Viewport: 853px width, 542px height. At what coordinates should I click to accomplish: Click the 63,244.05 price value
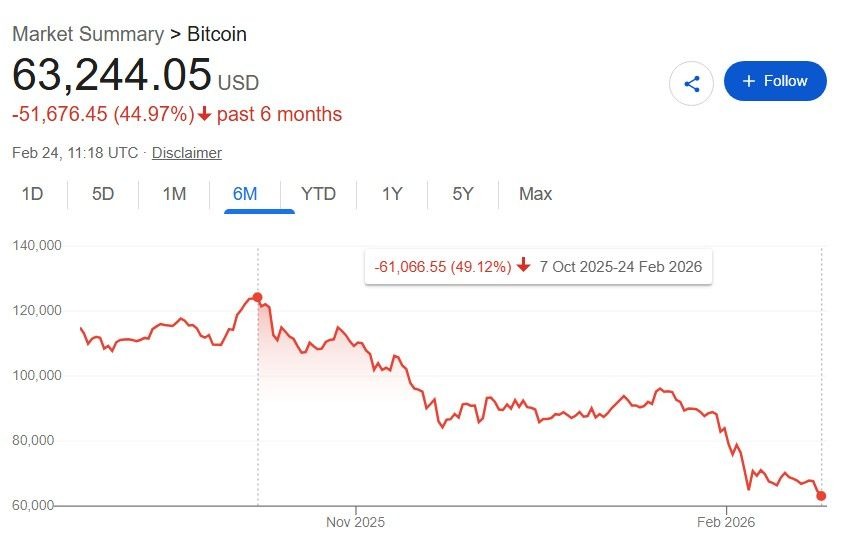pos(111,76)
